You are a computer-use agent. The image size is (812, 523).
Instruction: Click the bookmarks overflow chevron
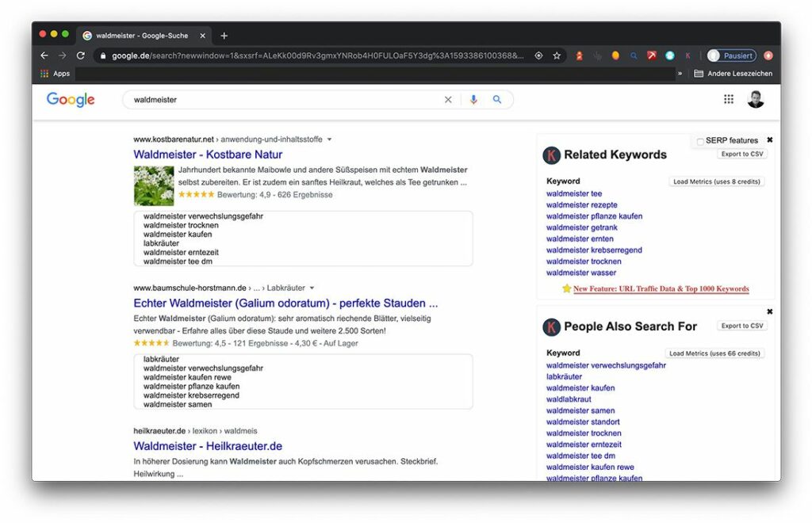tap(680, 73)
